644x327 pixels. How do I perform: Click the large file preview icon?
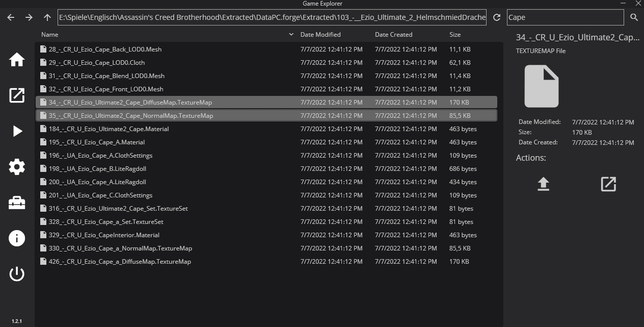pos(542,86)
